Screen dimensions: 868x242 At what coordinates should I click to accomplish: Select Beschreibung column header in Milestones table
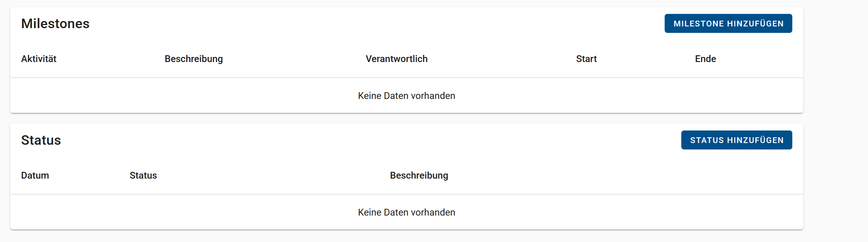tap(194, 59)
